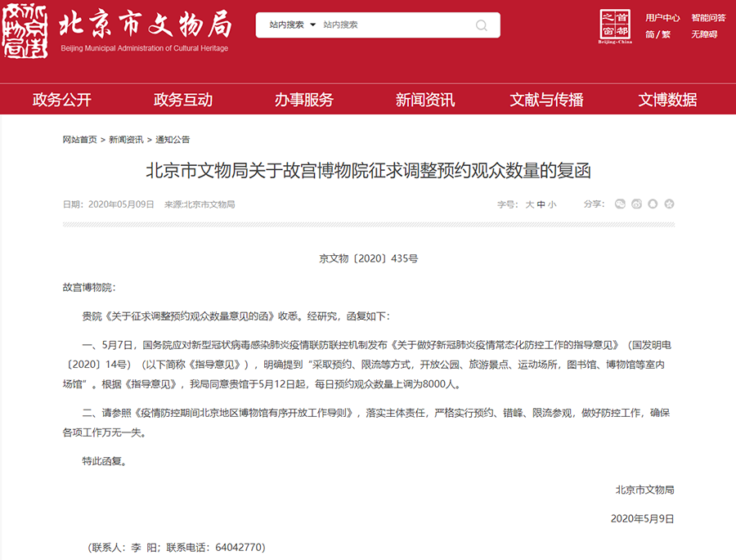Share article via QQ icon
Image resolution: width=736 pixels, height=560 pixels.
653,204
